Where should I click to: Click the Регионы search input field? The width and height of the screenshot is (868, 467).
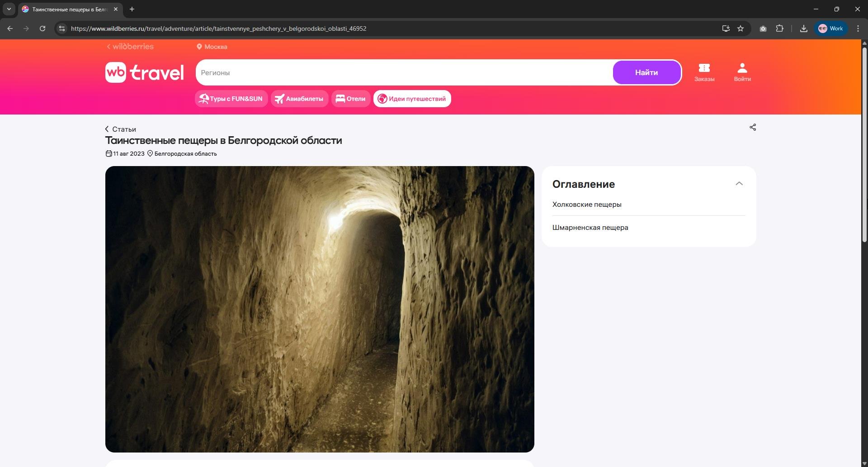(404, 72)
